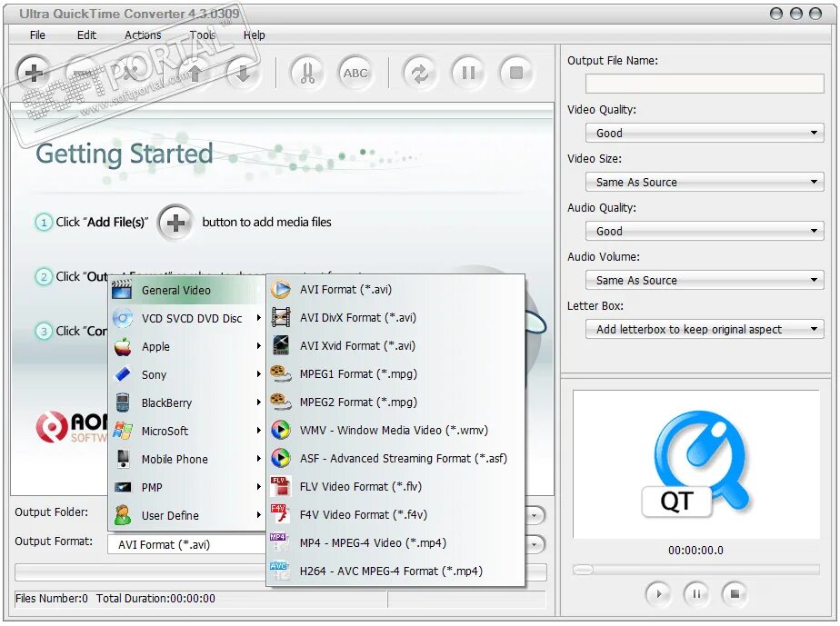The image size is (840, 626).
Task: Click the BlackBerry phone icon
Action: click(x=123, y=402)
